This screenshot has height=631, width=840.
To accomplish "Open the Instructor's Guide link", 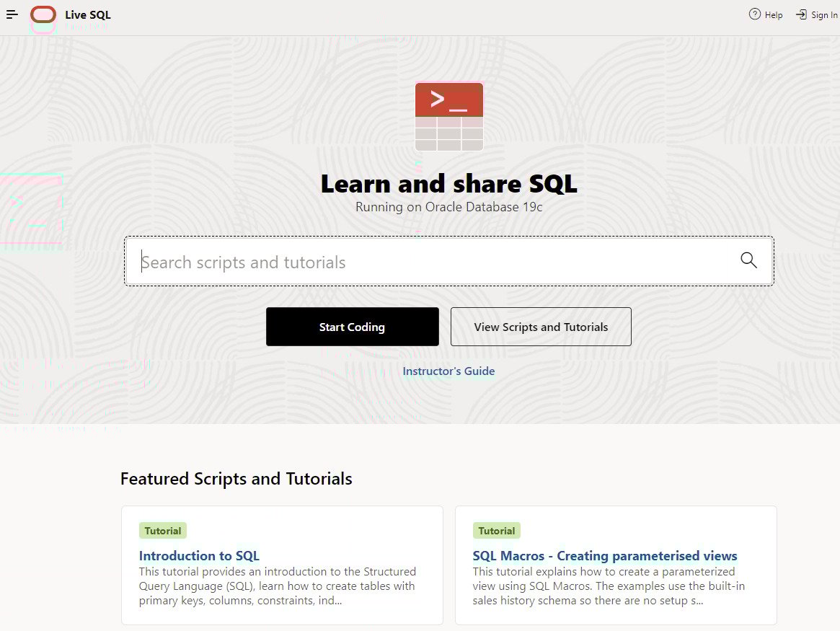I will pos(448,371).
